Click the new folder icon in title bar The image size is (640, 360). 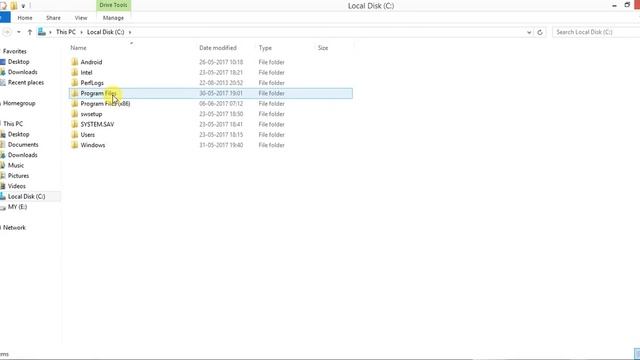(14, 6)
